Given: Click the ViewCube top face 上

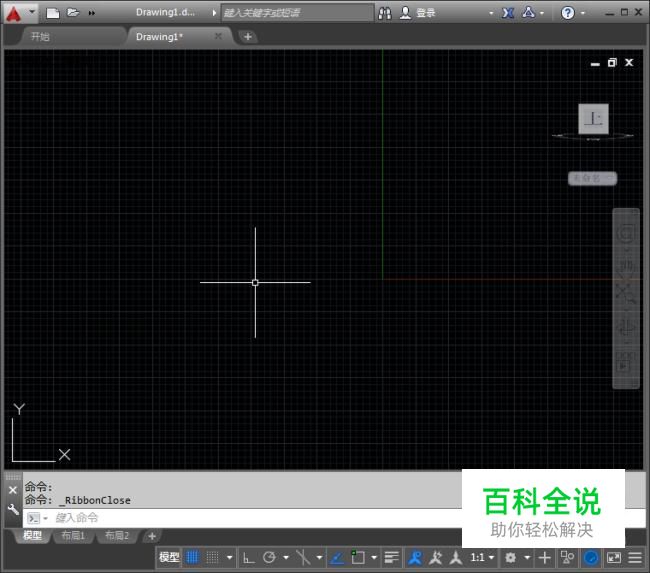Looking at the screenshot, I should [x=593, y=119].
